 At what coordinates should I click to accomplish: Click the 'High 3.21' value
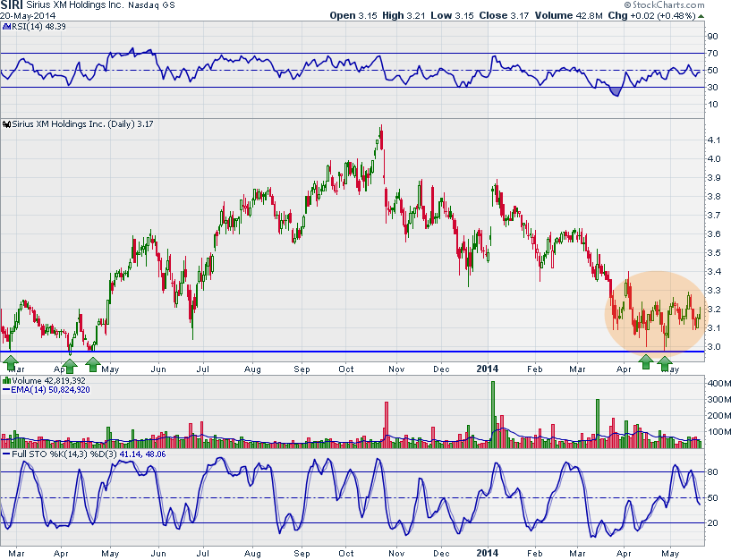pos(404,15)
